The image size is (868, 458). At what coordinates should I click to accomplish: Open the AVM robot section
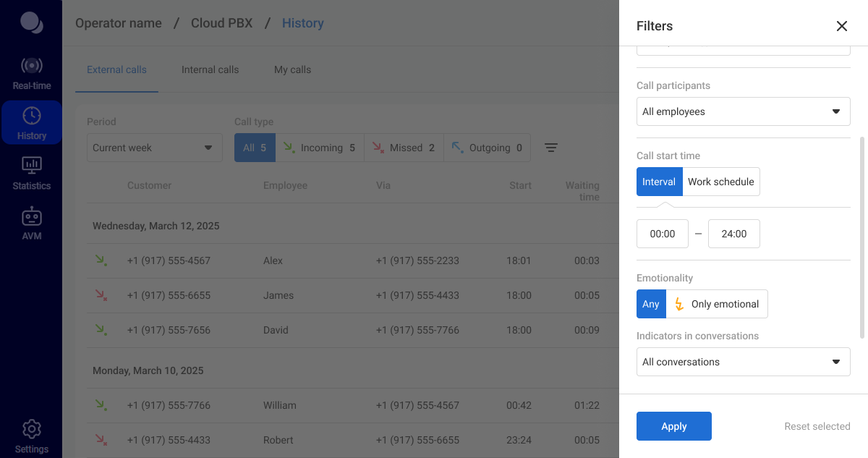click(x=31, y=224)
